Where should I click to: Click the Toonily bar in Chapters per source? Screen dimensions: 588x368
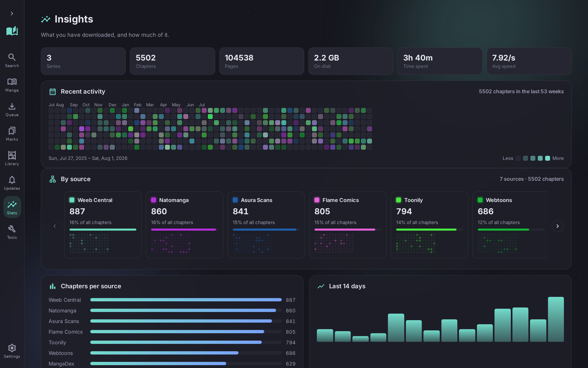click(x=176, y=342)
